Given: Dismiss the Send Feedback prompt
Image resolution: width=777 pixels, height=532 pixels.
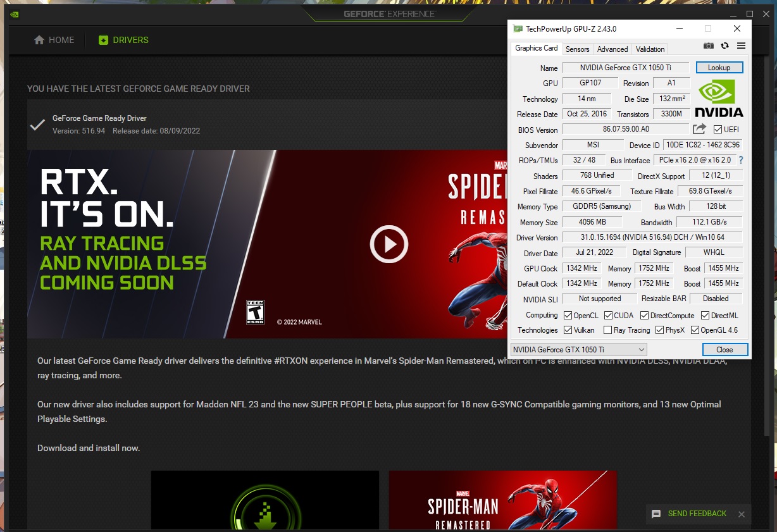Looking at the screenshot, I should click(742, 514).
